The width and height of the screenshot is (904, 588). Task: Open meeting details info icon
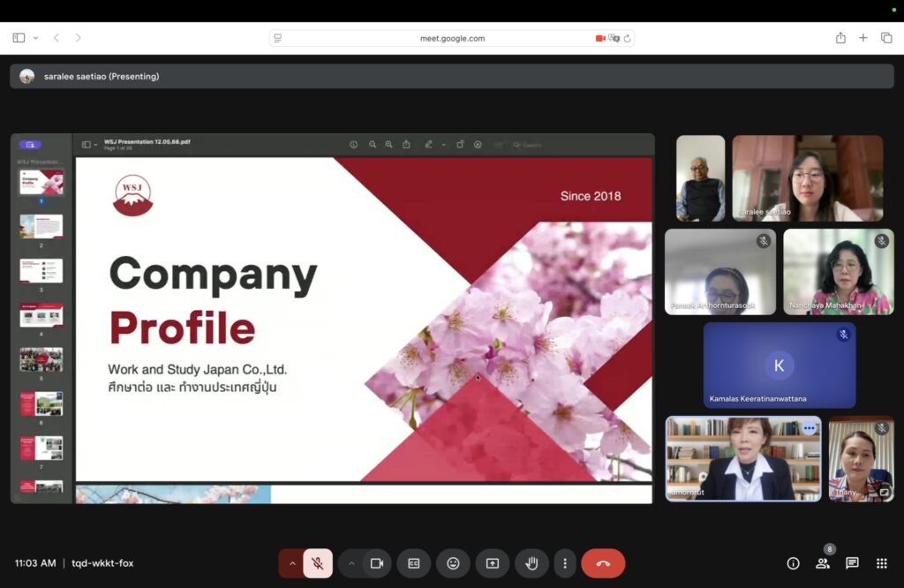click(794, 563)
